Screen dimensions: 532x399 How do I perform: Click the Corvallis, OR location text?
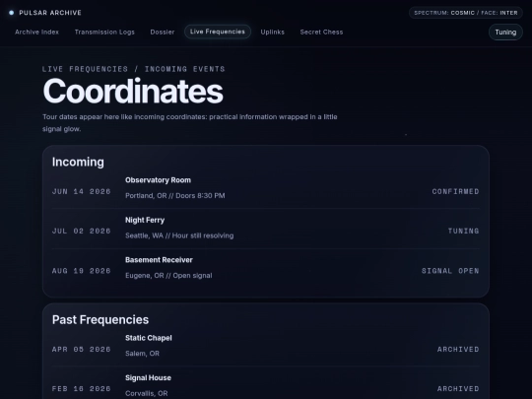pos(147,393)
